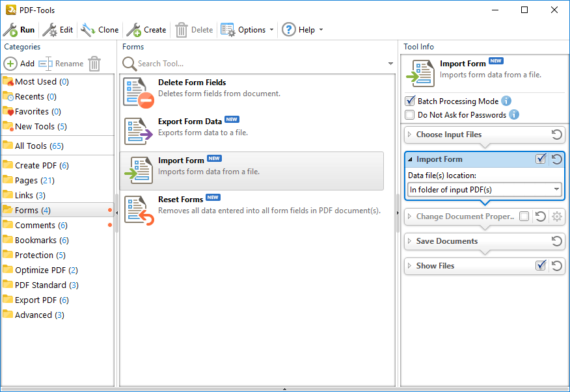This screenshot has width=570, height=392.
Task: Select the Recents category
Action: point(57,96)
